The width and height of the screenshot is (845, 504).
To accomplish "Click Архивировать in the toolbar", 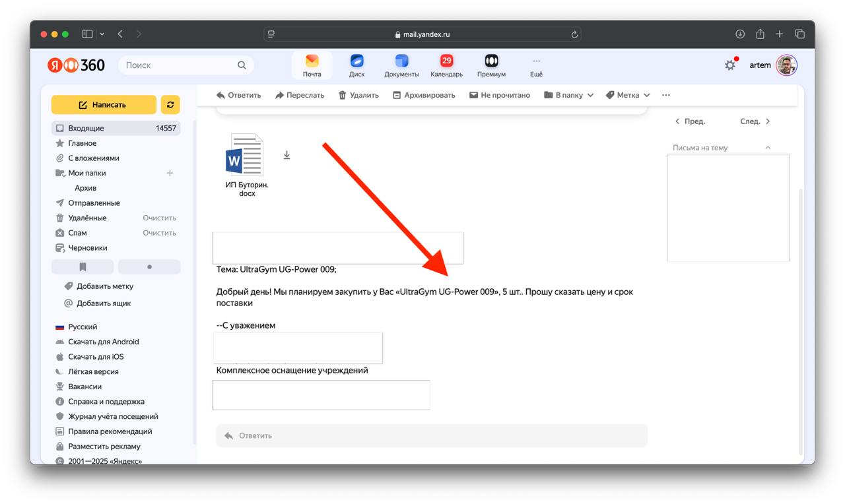I will (424, 95).
